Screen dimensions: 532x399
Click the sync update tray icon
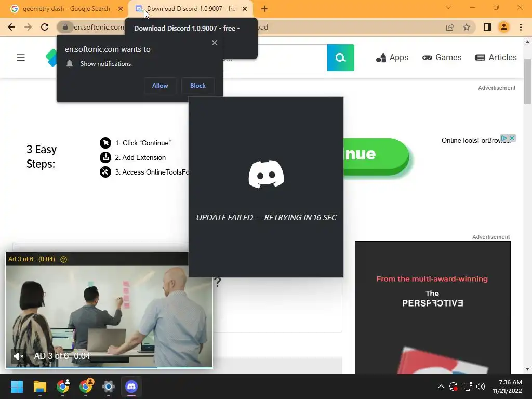point(454,387)
